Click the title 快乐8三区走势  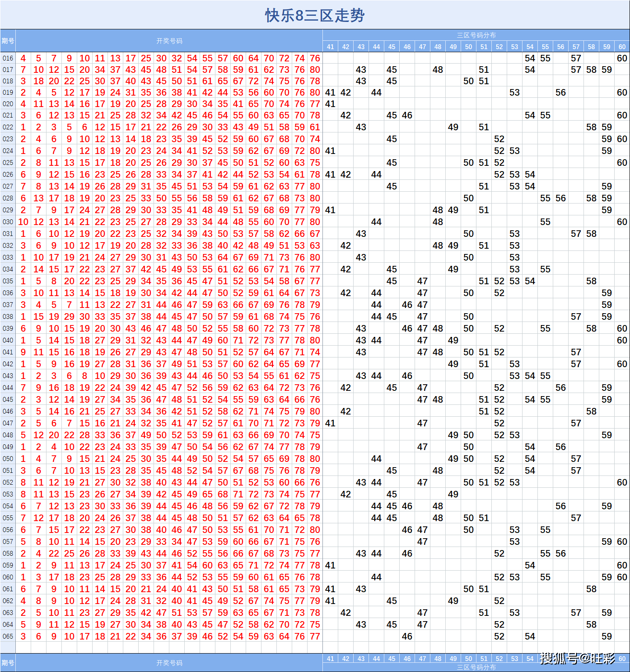(x=315, y=15)
